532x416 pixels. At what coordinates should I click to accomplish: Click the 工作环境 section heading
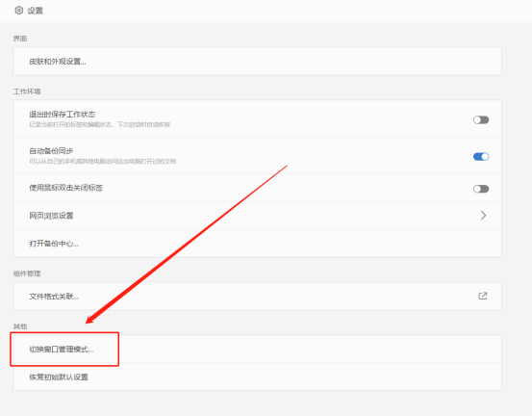27,91
